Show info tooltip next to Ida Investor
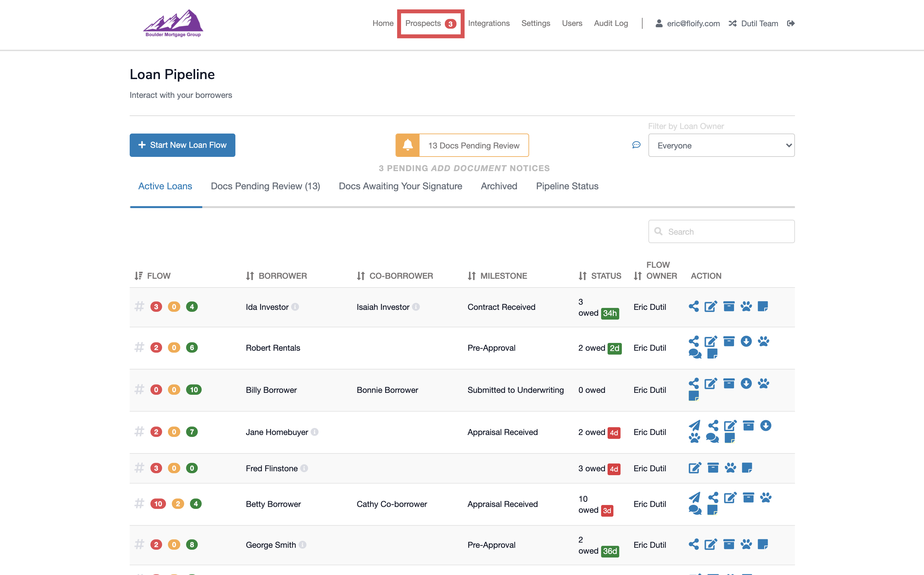Viewport: 924px width, 575px height. pos(296,307)
